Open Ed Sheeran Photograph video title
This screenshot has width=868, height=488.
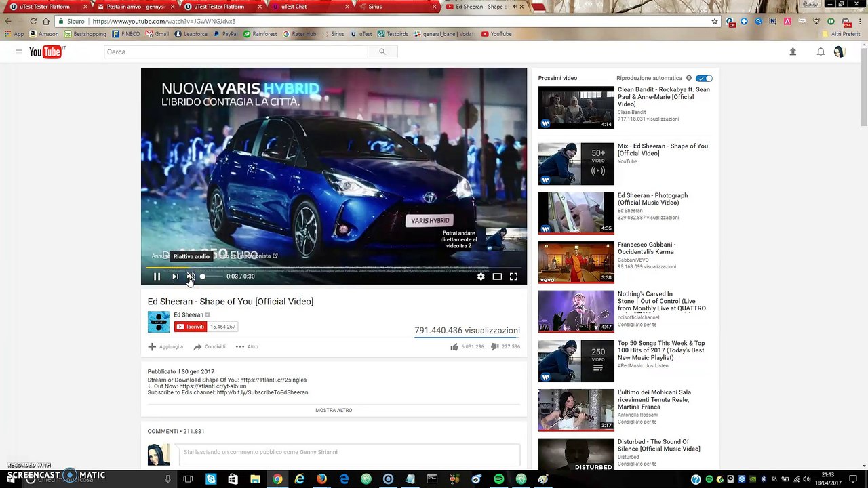pyautogui.click(x=652, y=199)
